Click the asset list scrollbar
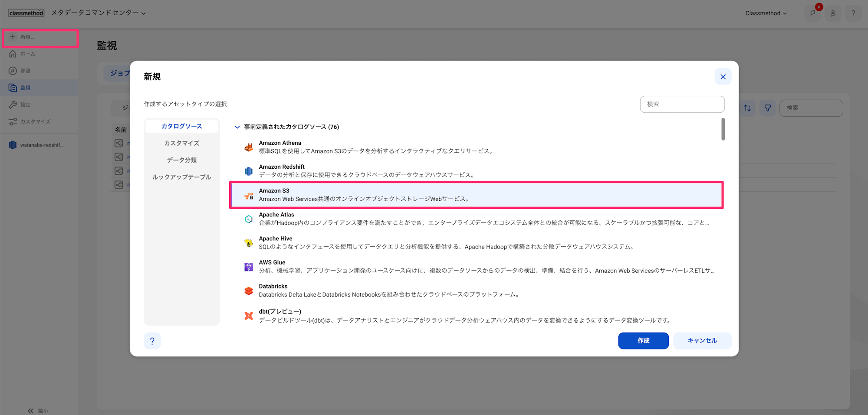The width and height of the screenshot is (868, 415). pyautogui.click(x=723, y=129)
